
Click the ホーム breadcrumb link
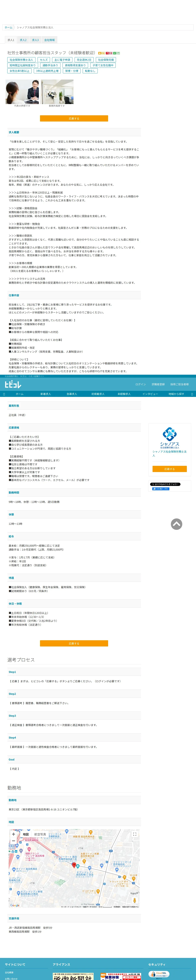click(8, 27)
